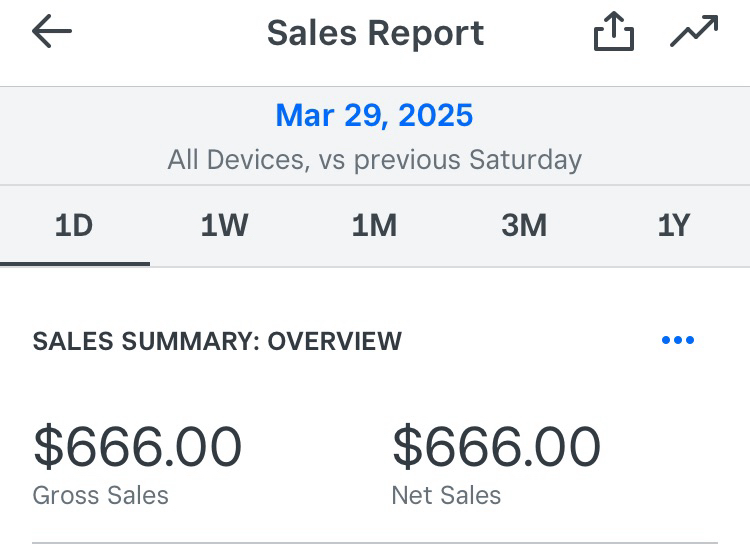Open the three-dot more options menu
This screenshot has height=547, width=750.
(x=677, y=341)
